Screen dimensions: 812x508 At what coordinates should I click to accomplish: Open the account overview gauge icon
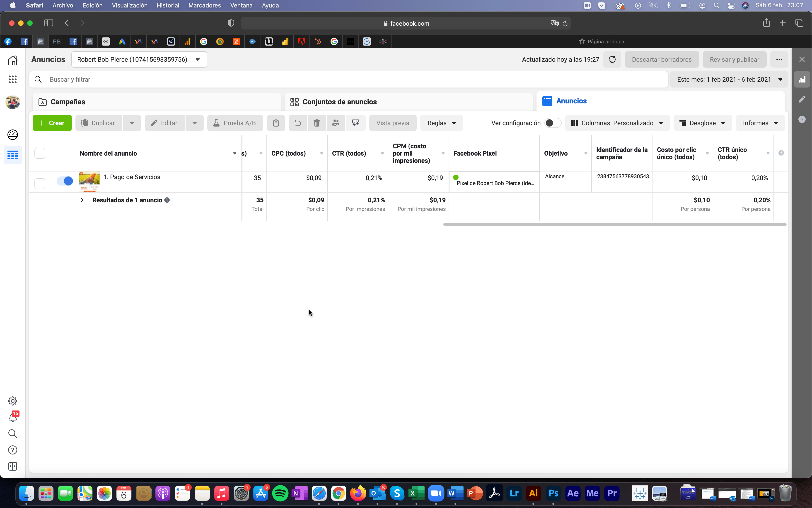[x=13, y=135]
